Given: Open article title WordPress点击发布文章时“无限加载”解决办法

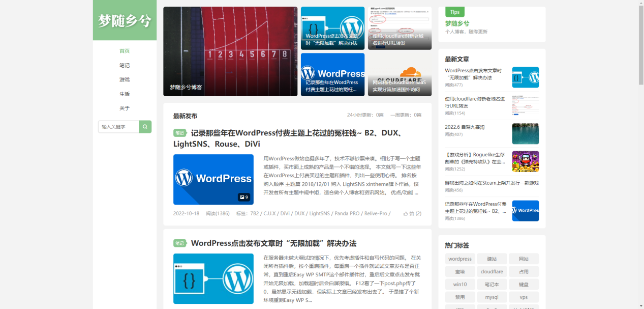Looking at the screenshot, I should click(x=273, y=243).
